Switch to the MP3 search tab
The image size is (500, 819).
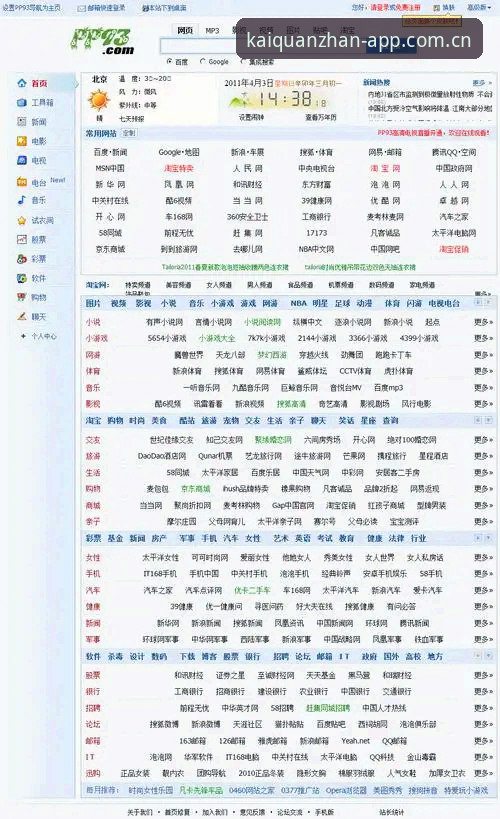212,31
